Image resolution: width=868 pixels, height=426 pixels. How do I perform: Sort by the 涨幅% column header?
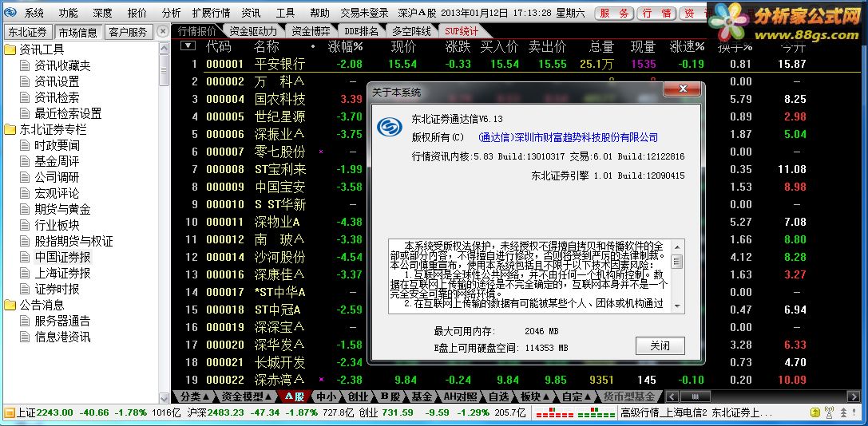coord(346,46)
